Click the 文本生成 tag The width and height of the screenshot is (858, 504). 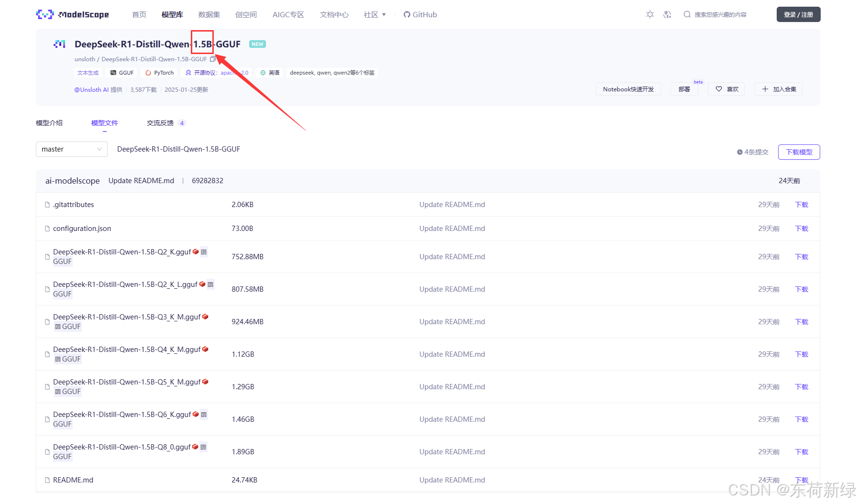pyautogui.click(x=88, y=73)
